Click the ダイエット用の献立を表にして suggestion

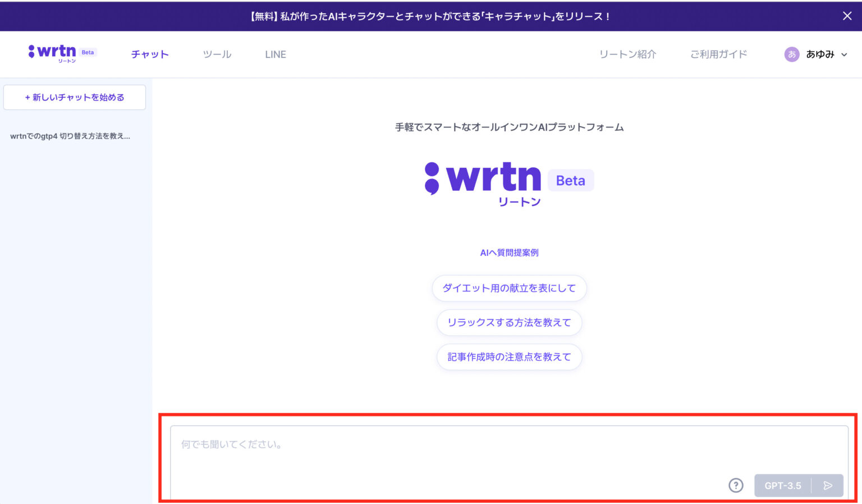click(x=508, y=288)
